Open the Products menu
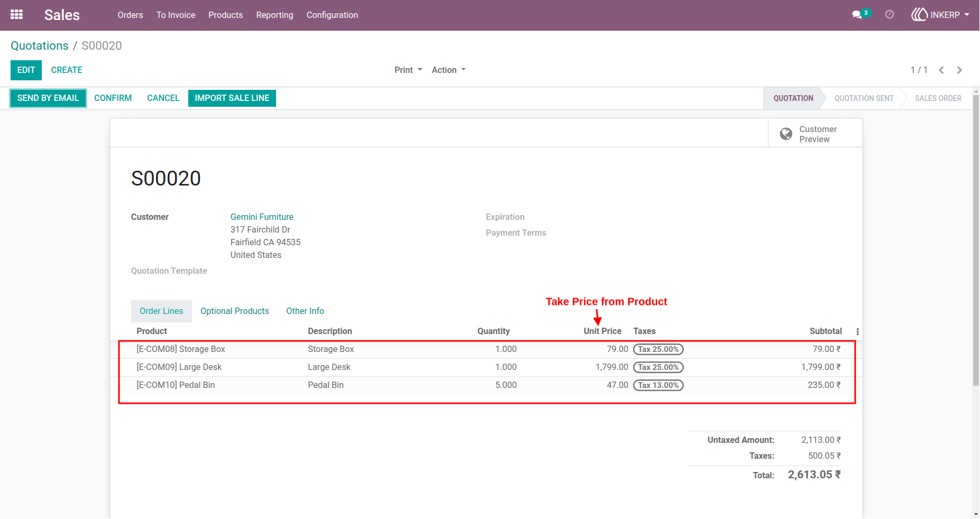The height and width of the screenshot is (519, 980). coord(225,15)
